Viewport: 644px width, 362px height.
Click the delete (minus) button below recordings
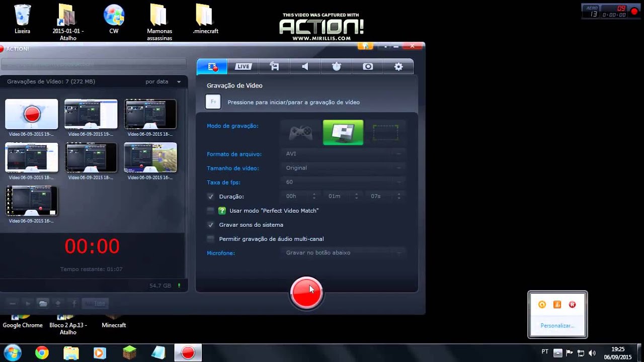click(13, 303)
